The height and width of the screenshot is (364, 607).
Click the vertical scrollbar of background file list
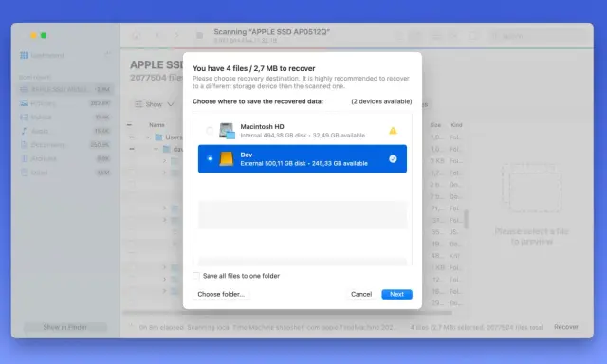[466, 219]
